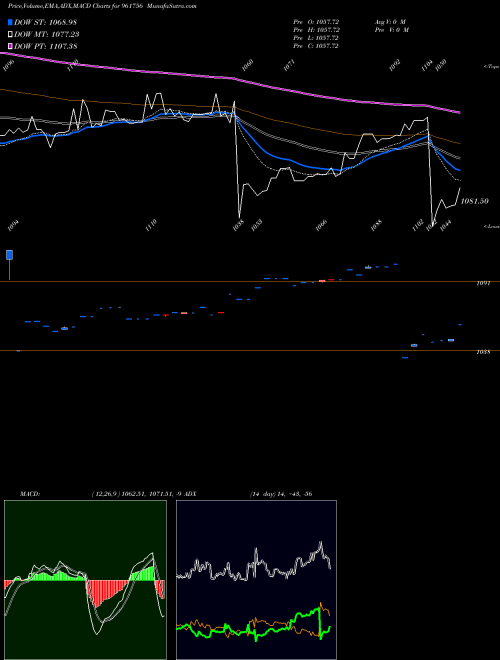Click the Pre C: 1057.72 value
500x660 pixels.
coord(316,46)
